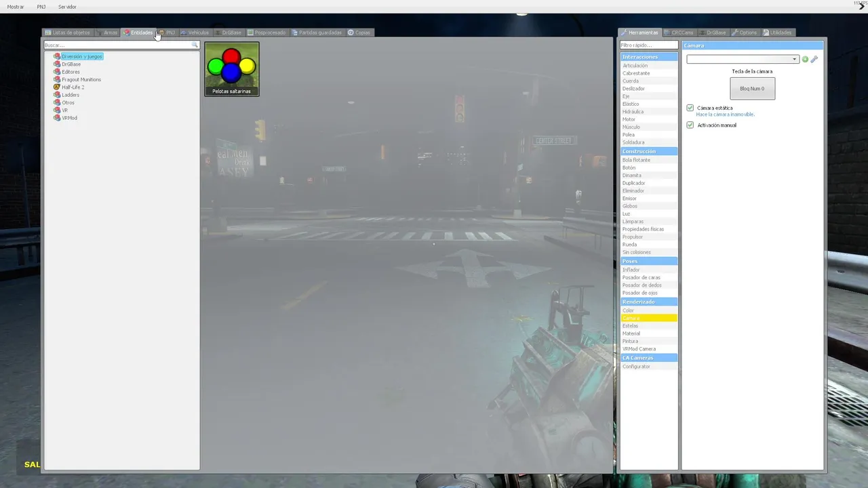Select the Cuerda tool
The width and height of the screenshot is (868, 488).
(649, 81)
